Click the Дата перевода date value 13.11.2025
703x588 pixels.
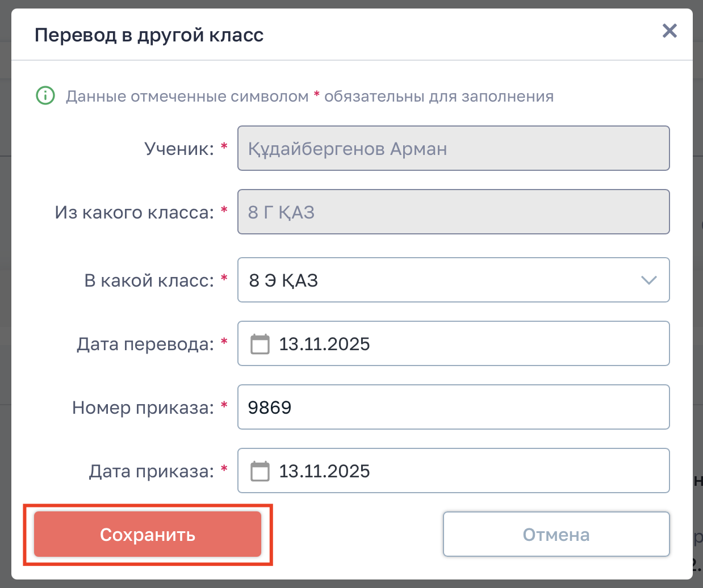324,344
